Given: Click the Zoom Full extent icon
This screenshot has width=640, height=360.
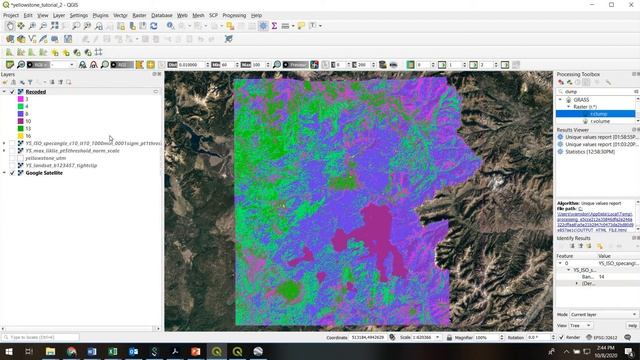Looking at the screenshot, I should tap(54, 26).
